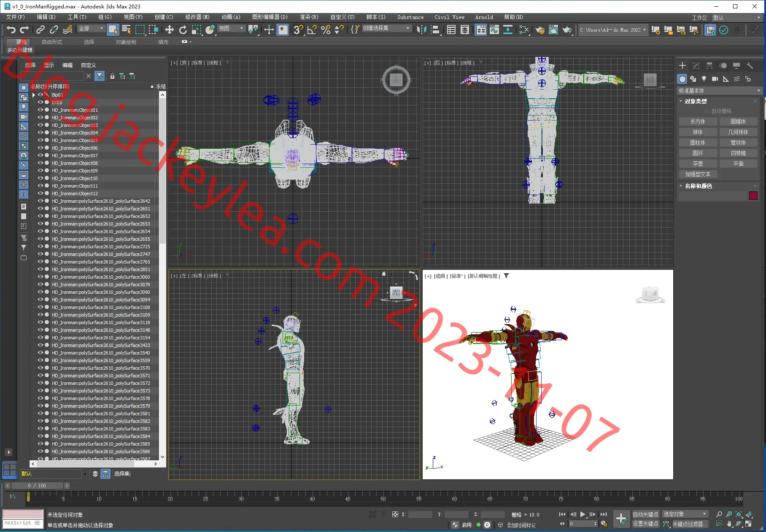Switch to the 自由形式 ribbon tab
The image size is (766, 532).
pyautogui.click(x=52, y=42)
